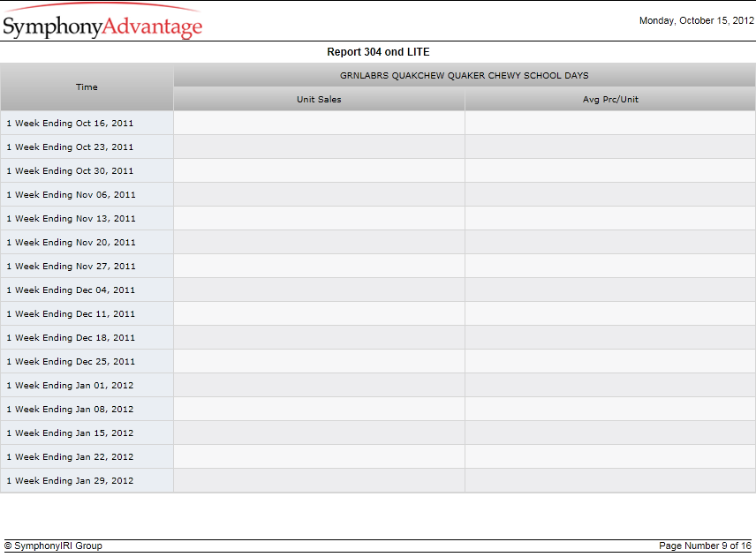
Task: Click the SymphonyAdvantage logo
Action: click(102, 22)
